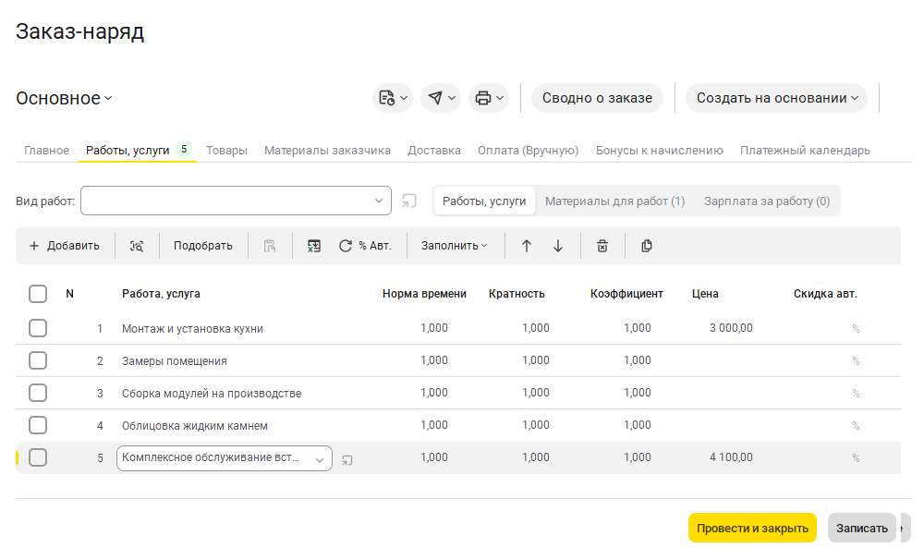Tick checkbox for Сборка модулей на производстве
The width and height of the screenshot is (924, 560).
(38, 393)
